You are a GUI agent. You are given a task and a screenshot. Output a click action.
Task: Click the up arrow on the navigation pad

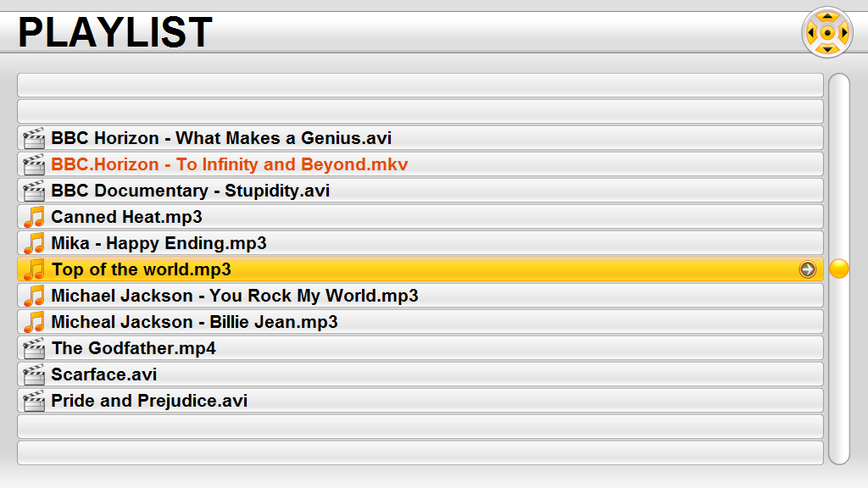(827, 17)
